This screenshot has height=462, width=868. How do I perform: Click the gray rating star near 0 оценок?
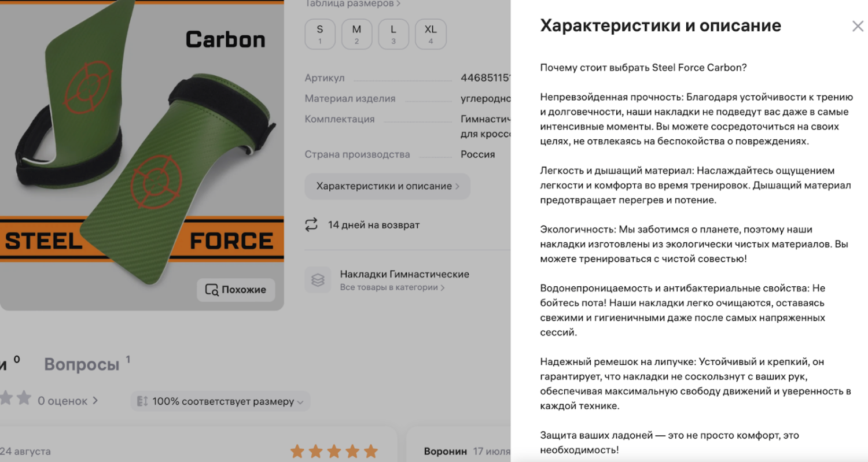click(24, 398)
